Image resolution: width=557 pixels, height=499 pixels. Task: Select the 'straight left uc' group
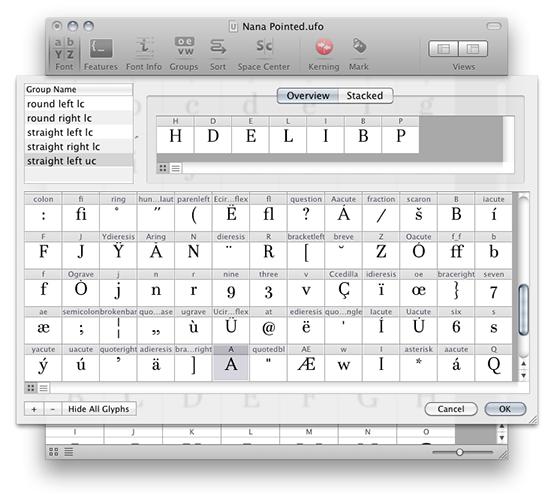tap(79, 161)
